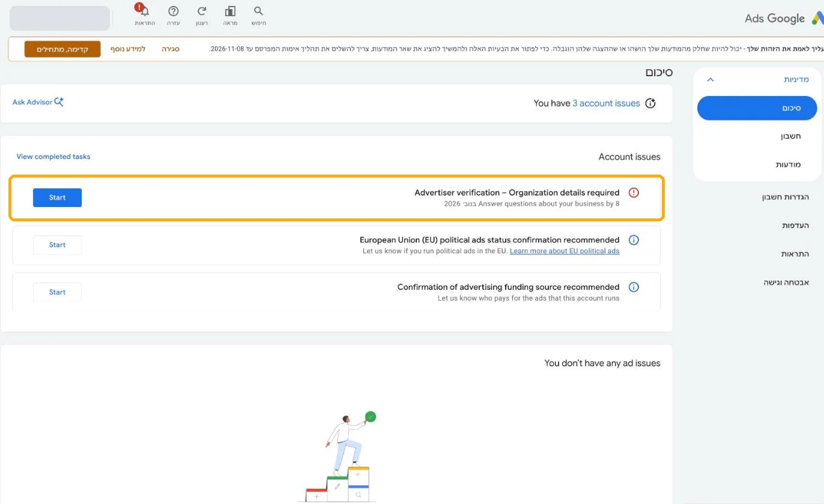Start the EU political ads confirmation
This screenshot has width=824, height=504.
(57, 245)
